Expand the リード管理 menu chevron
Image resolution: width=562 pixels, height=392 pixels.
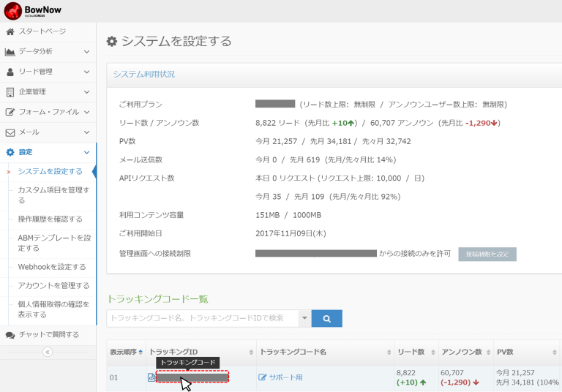87,72
